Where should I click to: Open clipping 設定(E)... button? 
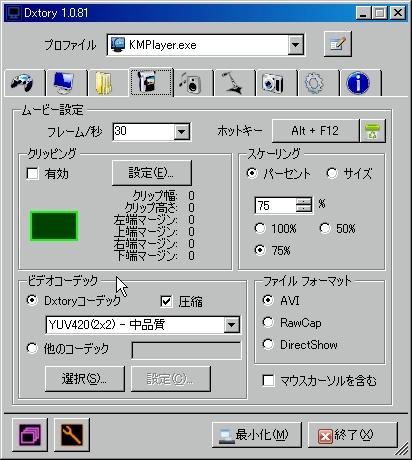(152, 173)
